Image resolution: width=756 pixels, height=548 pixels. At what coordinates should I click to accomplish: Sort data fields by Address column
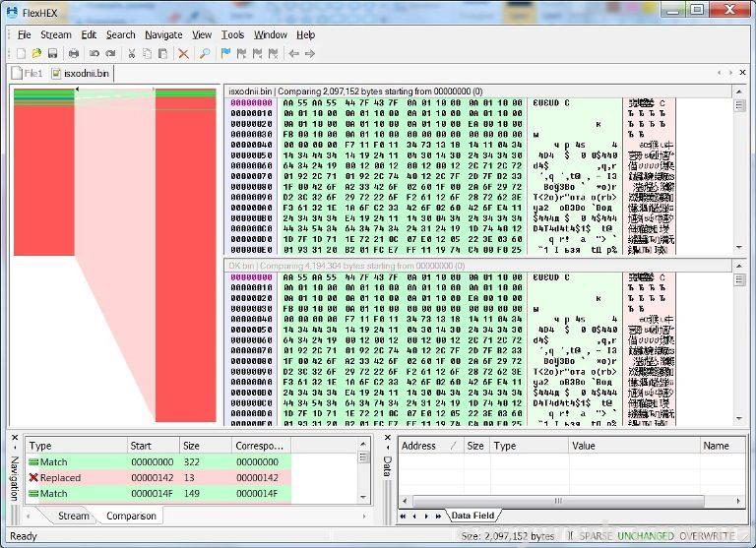click(430, 446)
